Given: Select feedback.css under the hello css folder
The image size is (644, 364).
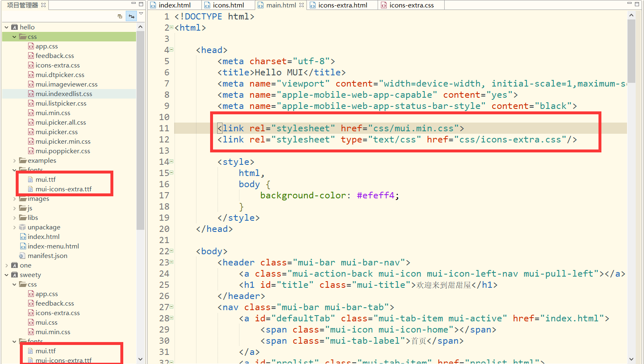Looking at the screenshot, I should click(55, 56).
